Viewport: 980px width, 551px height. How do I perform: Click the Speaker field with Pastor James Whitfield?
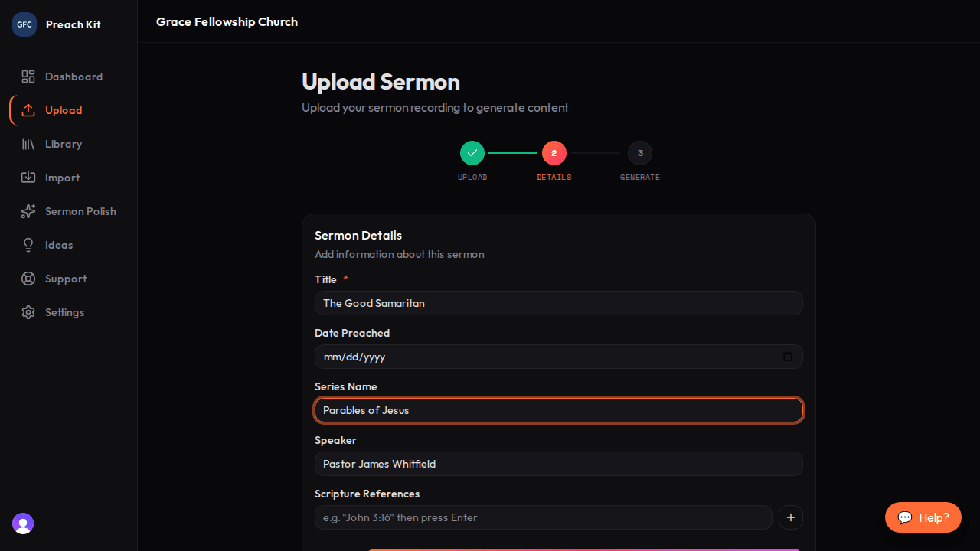(558, 464)
